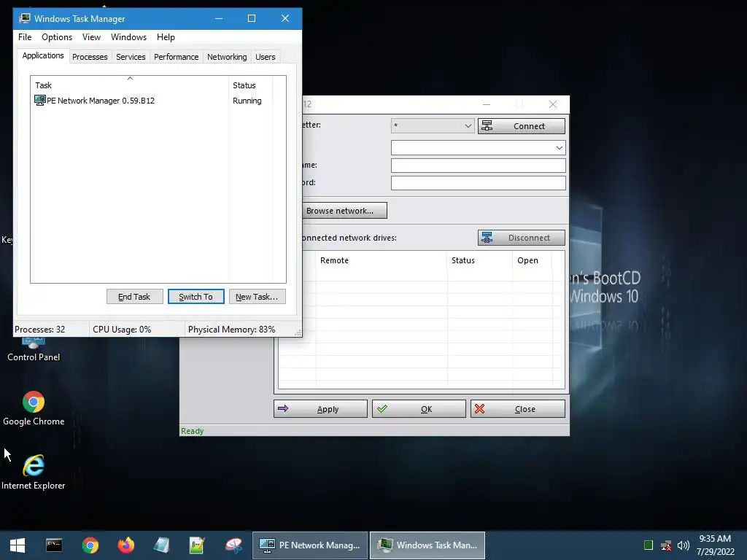The width and height of the screenshot is (747, 560).
Task: Click the Browse network... button
Action: tap(344, 211)
